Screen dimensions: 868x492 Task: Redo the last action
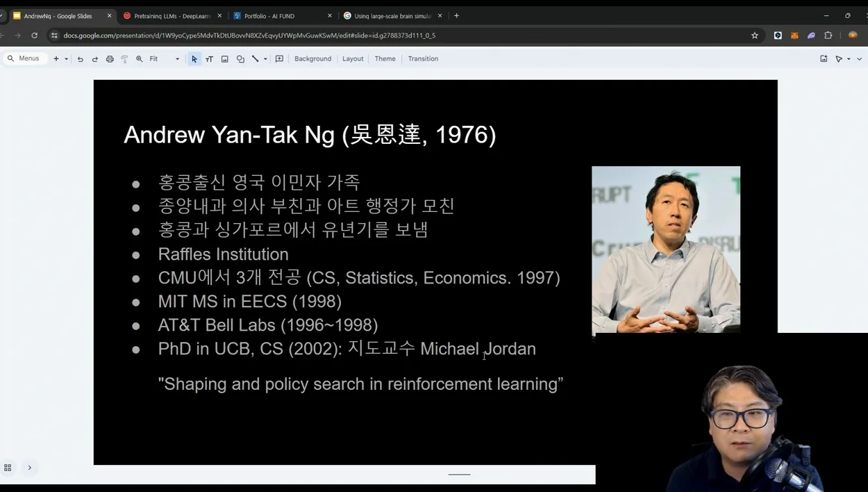pyautogui.click(x=95, y=59)
